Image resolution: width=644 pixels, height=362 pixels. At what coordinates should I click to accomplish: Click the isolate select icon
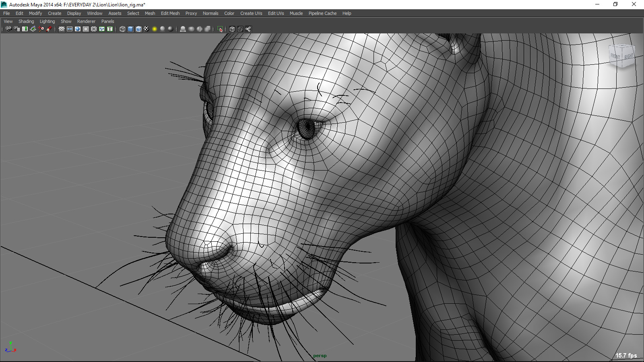coord(220,29)
